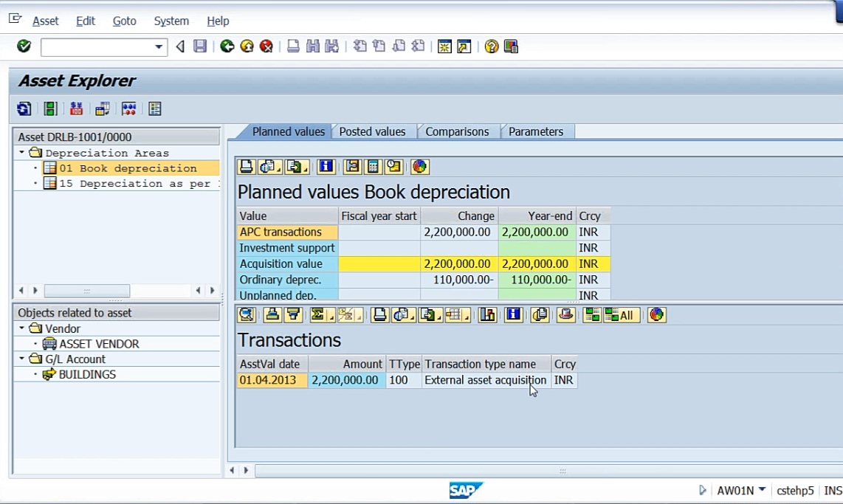Click the Year-end column header

(537, 216)
